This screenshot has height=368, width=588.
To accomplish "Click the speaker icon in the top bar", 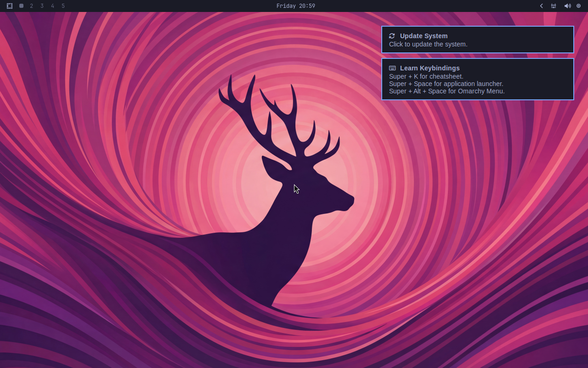I will tap(567, 6).
